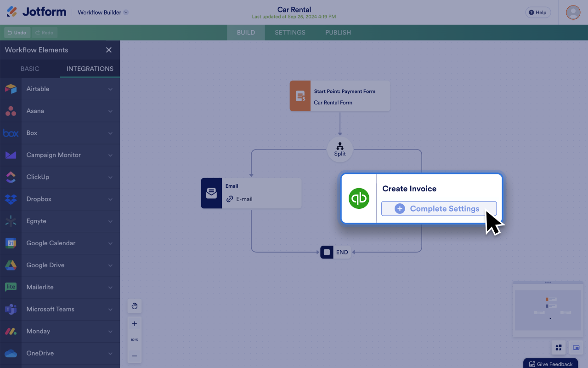Viewport: 588px width, 368px height.
Task: Click the Google Drive icon
Action: (x=11, y=265)
